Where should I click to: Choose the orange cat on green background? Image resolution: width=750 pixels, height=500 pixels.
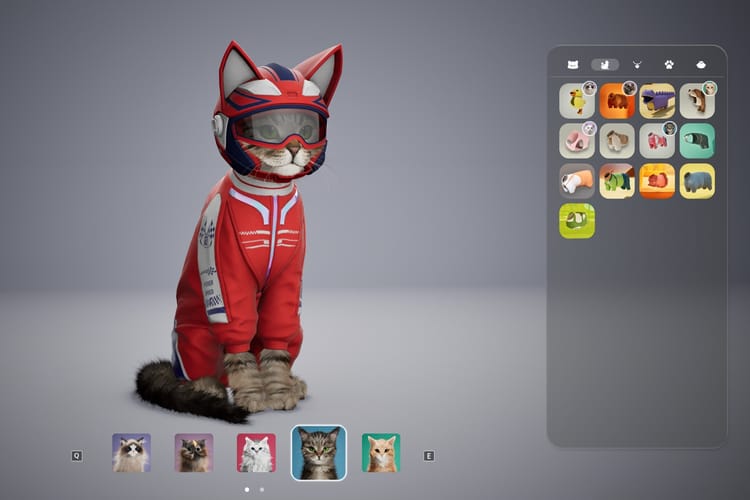click(381, 453)
